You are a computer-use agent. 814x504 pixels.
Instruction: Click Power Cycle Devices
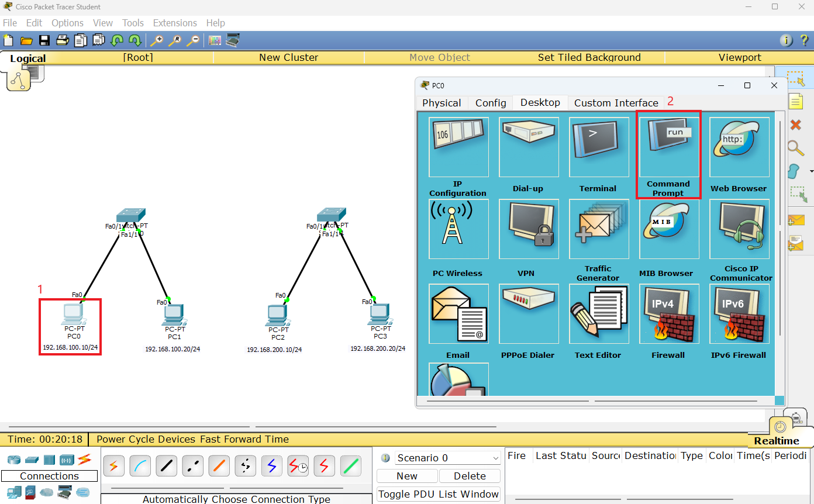[147, 439]
